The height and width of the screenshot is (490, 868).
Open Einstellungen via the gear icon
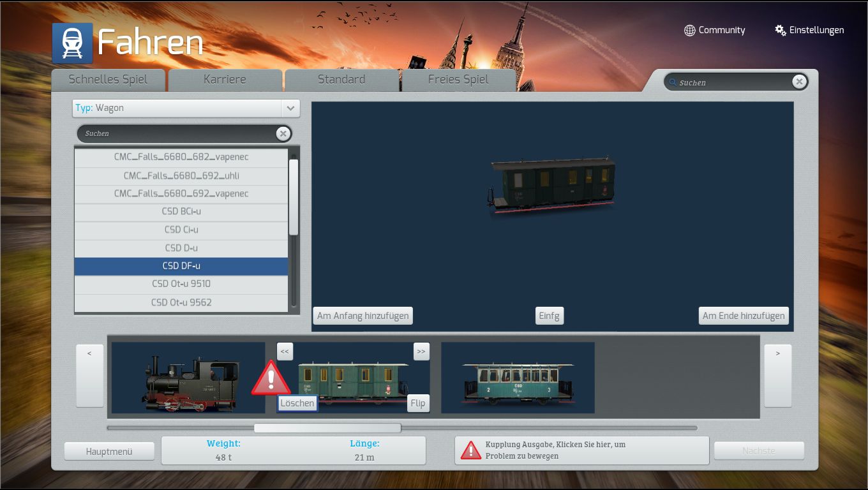pyautogui.click(x=781, y=31)
